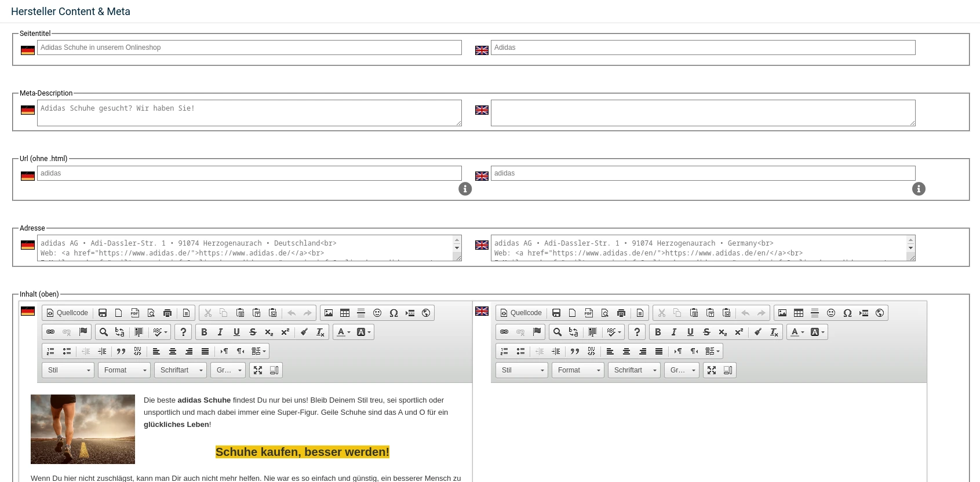
Task: Open text color picker in German editor
Action: pyautogui.click(x=344, y=332)
